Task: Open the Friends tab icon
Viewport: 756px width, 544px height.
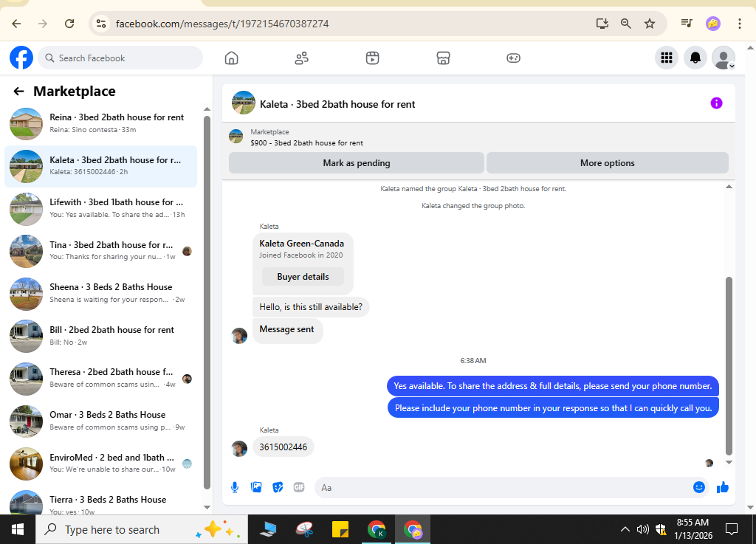Action: click(302, 58)
